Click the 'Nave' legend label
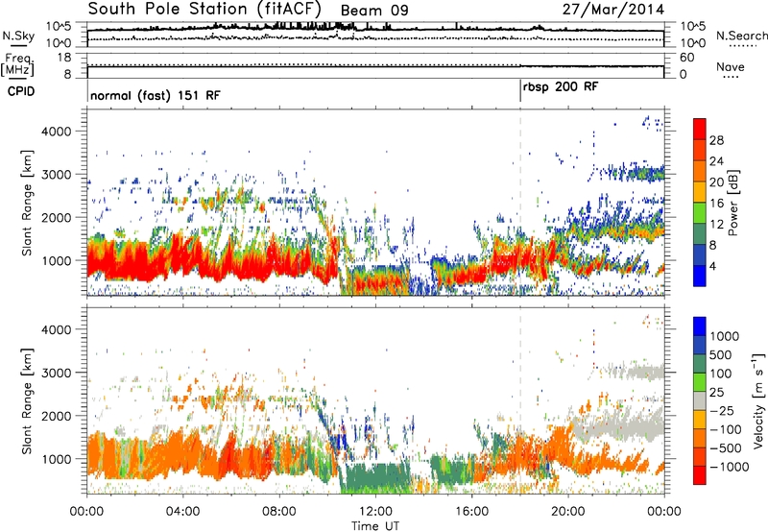The height and width of the screenshot is (532, 768). [731, 67]
